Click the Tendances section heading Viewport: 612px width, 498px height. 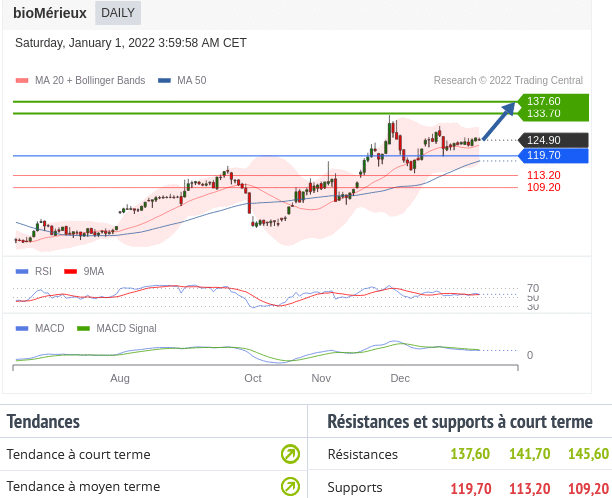click(43, 422)
